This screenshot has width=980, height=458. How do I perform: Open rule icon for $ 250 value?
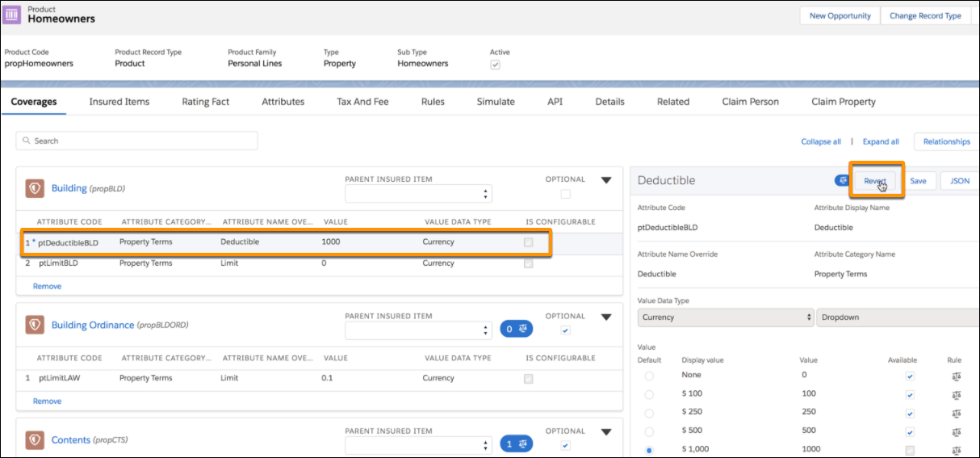957,413
